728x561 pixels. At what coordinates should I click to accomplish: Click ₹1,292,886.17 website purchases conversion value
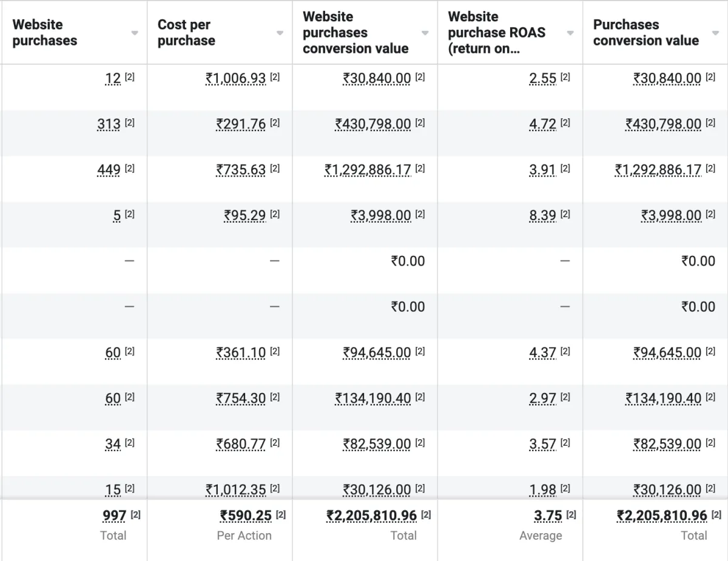coord(368,170)
